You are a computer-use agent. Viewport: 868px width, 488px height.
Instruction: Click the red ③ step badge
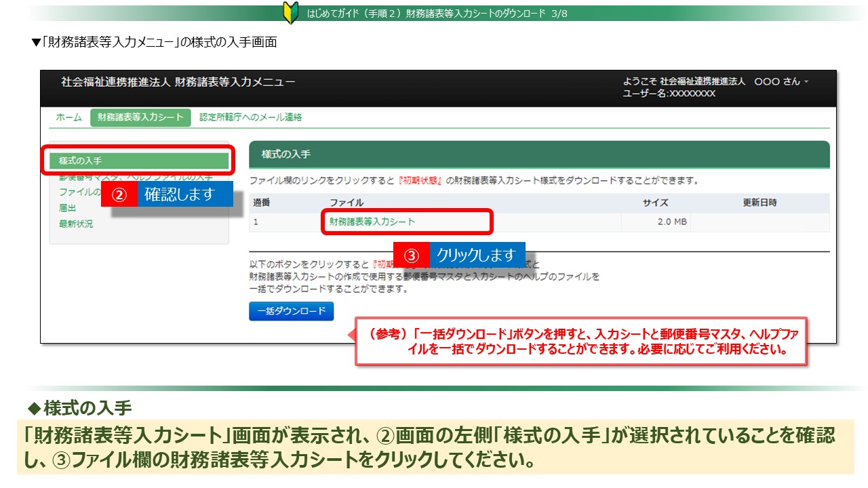412,256
